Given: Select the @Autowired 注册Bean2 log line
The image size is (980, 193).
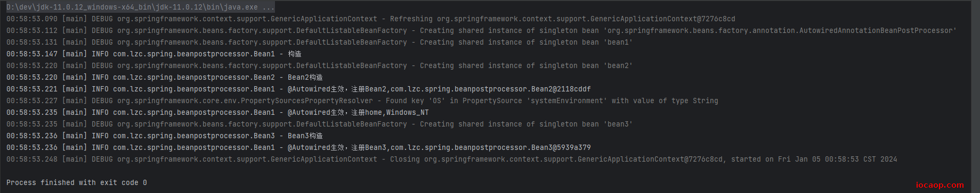Looking at the screenshot, I should (x=298, y=89).
